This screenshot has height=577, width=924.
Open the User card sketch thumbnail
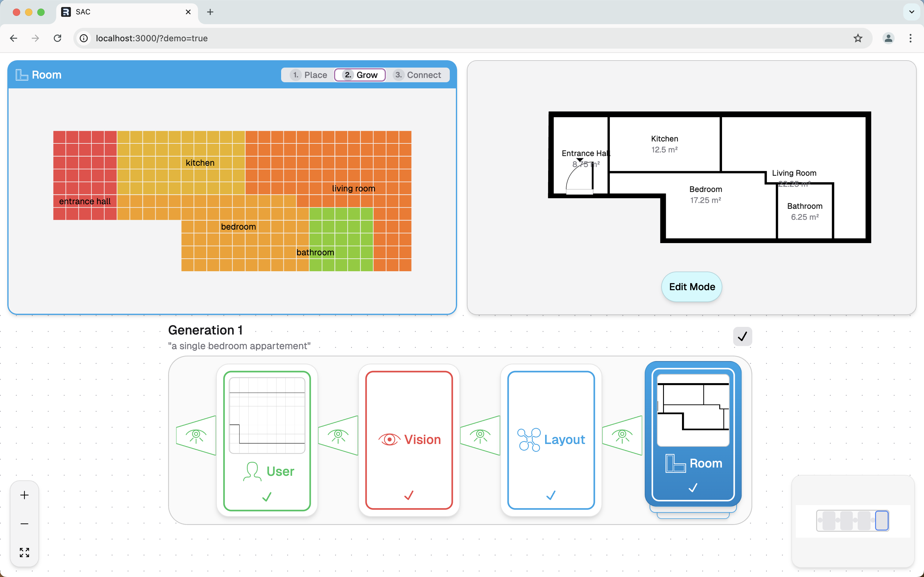pyautogui.click(x=267, y=415)
